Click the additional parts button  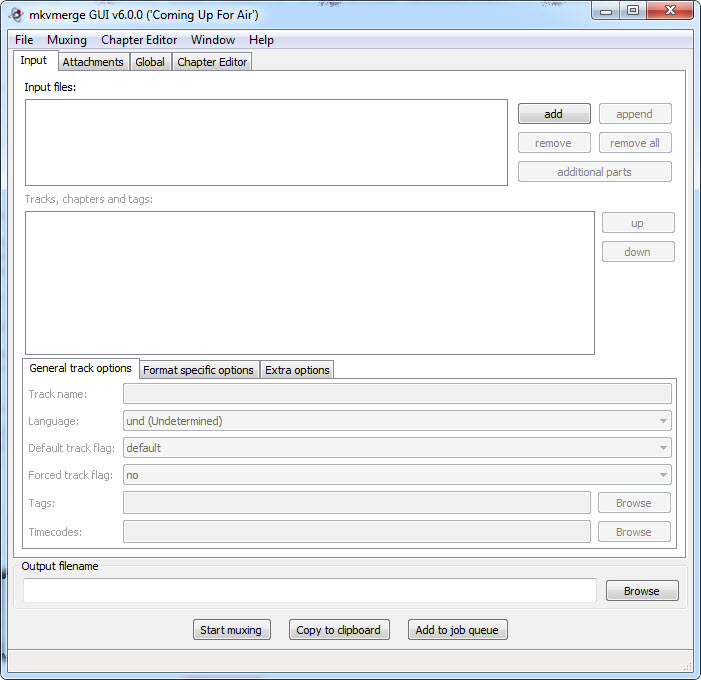595,172
